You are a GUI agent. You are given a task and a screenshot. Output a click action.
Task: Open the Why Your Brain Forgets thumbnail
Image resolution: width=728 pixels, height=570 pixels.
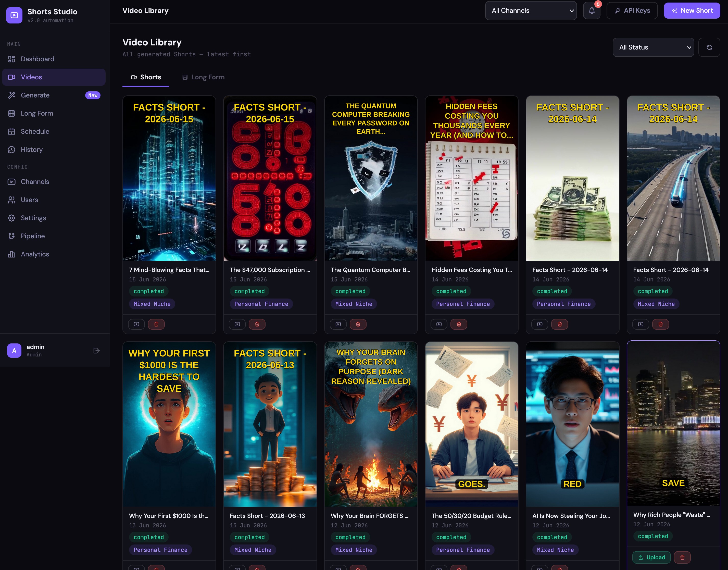371,424
